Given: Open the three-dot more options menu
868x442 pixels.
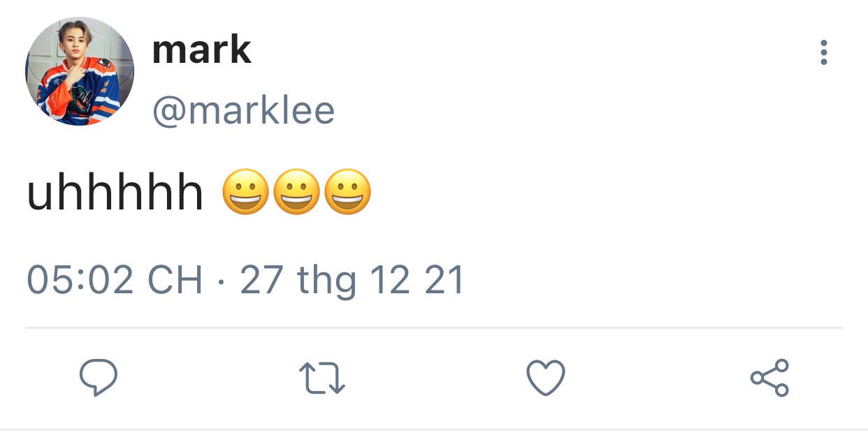Looking at the screenshot, I should 824,53.
